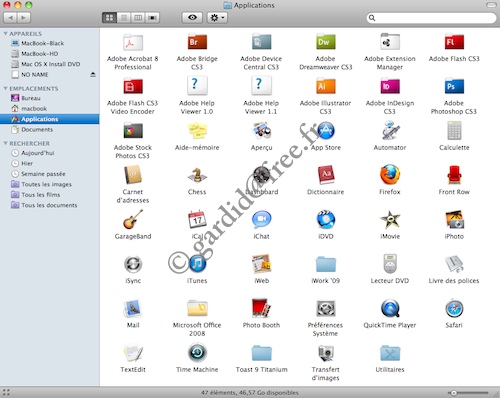Select the iPhoto application
Viewport: 500px width, 398px height.
click(x=454, y=220)
